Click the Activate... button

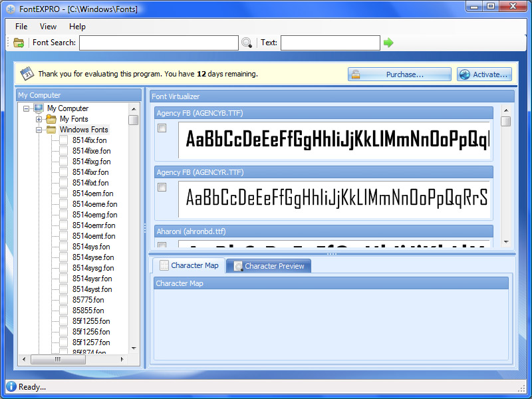click(x=484, y=74)
